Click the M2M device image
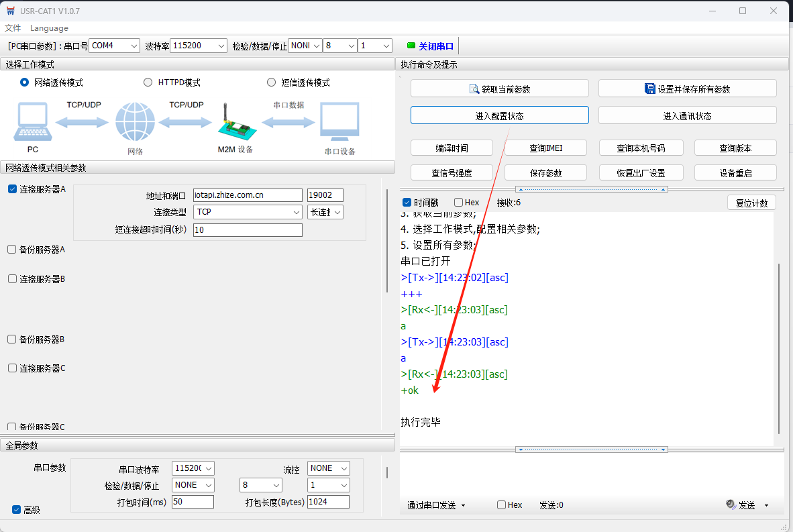793x532 pixels. 234,123
